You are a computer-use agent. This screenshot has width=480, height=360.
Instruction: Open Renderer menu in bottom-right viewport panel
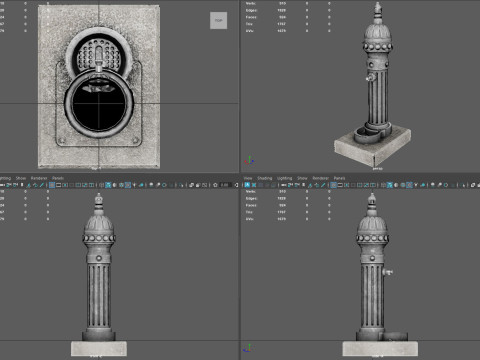coord(320,178)
